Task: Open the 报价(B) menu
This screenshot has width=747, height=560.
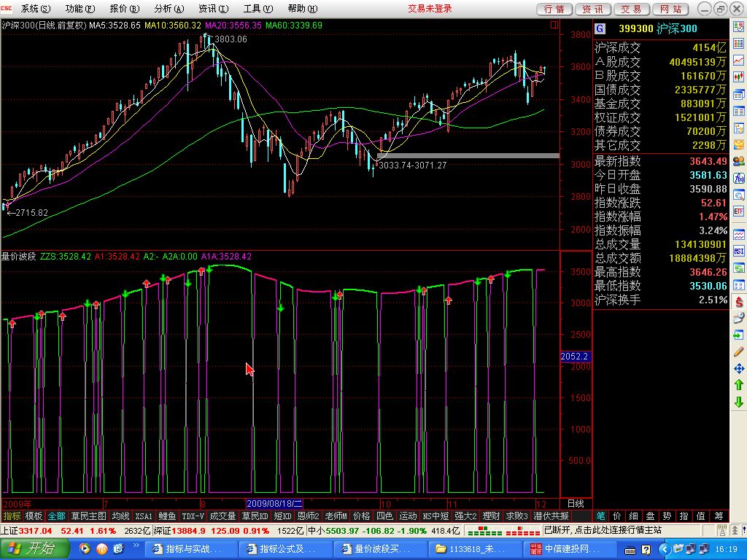Action: pos(124,9)
